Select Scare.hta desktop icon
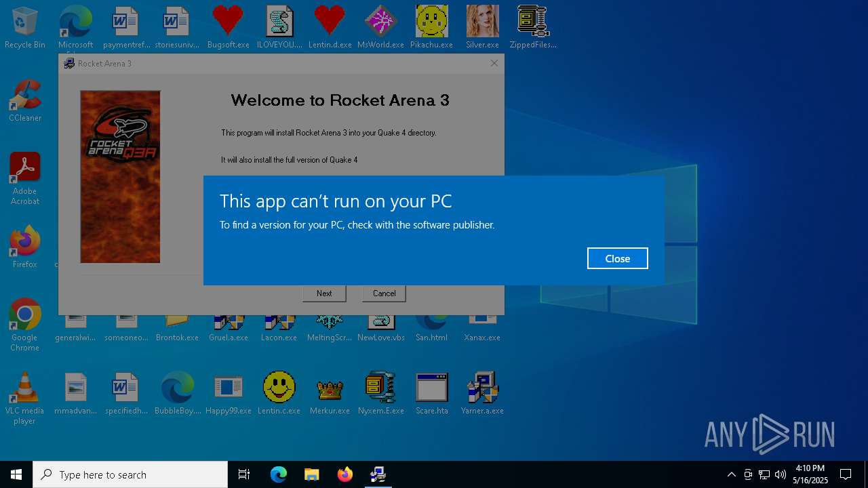The width and height of the screenshot is (868, 488). click(431, 394)
